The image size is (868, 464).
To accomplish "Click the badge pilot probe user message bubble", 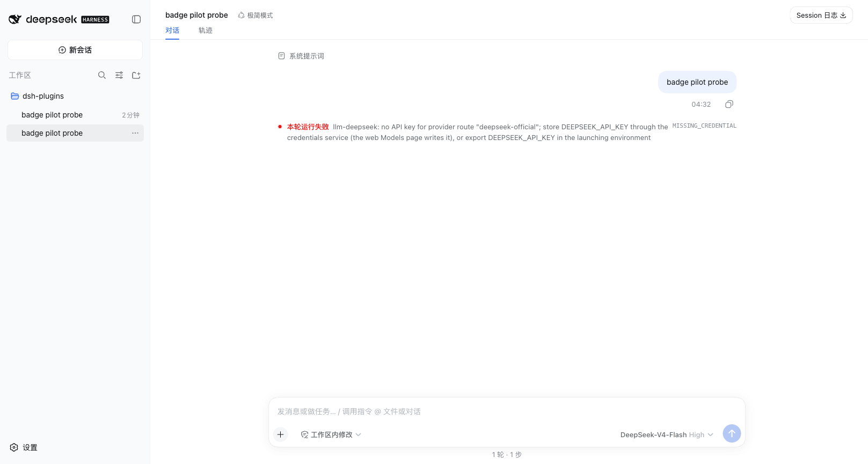I will (x=697, y=82).
